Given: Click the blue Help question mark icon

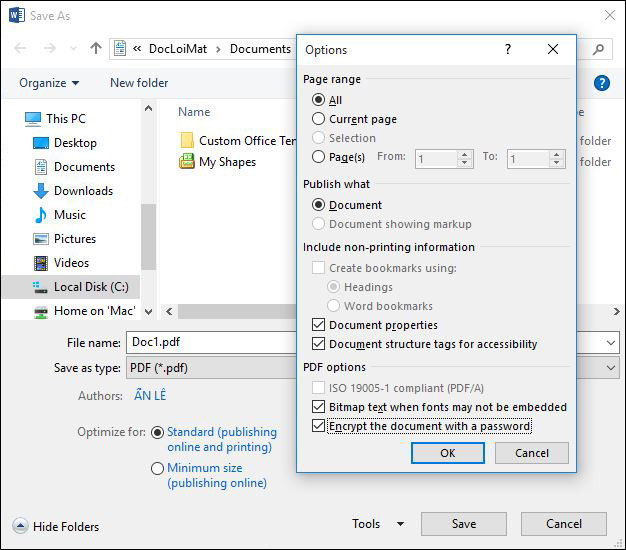Looking at the screenshot, I should [x=602, y=83].
